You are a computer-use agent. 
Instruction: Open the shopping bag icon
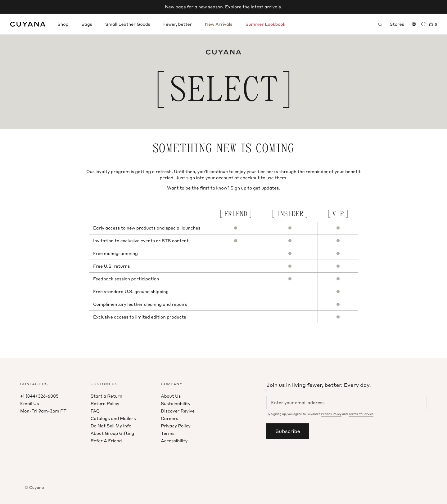tap(433, 24)
